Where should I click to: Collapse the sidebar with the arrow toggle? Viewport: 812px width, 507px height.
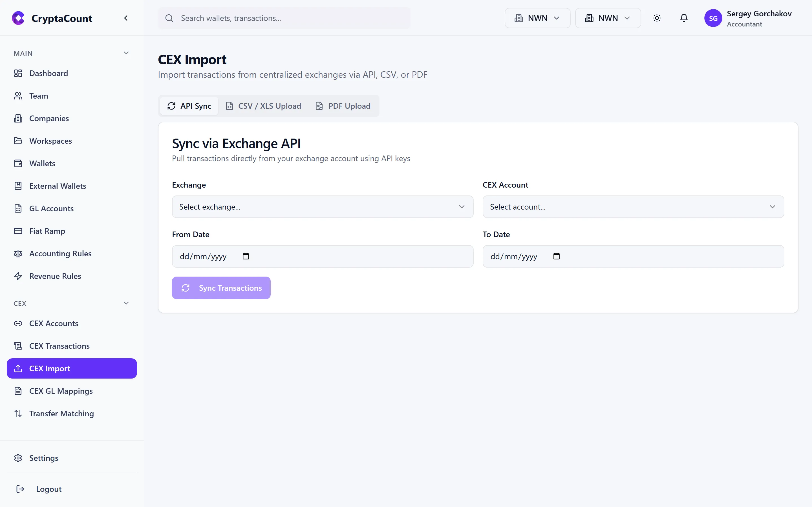point(126,18)
